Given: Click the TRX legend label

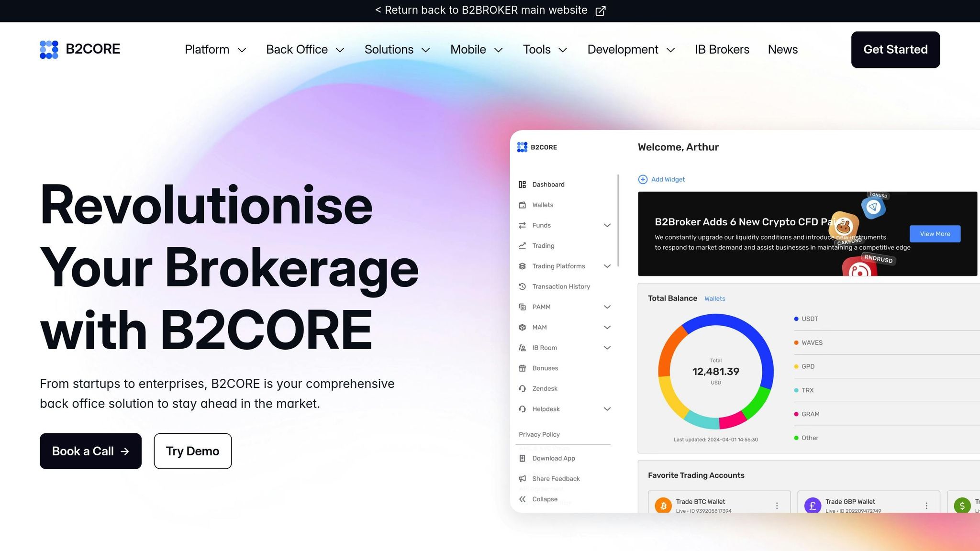Looking at the screenshot, I should click(808, 390).
